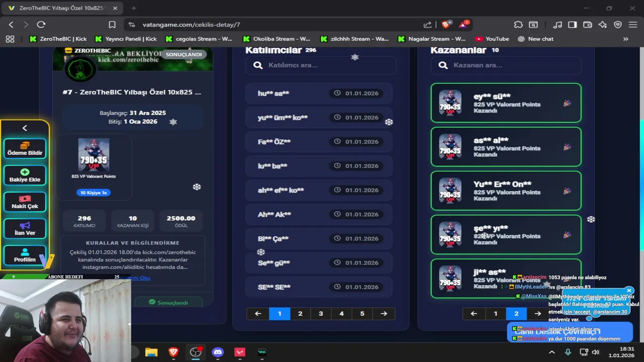This screenshot has width=644, height=362.
Task: Focus the Kazanan ara search field
Action: (506, 65)
